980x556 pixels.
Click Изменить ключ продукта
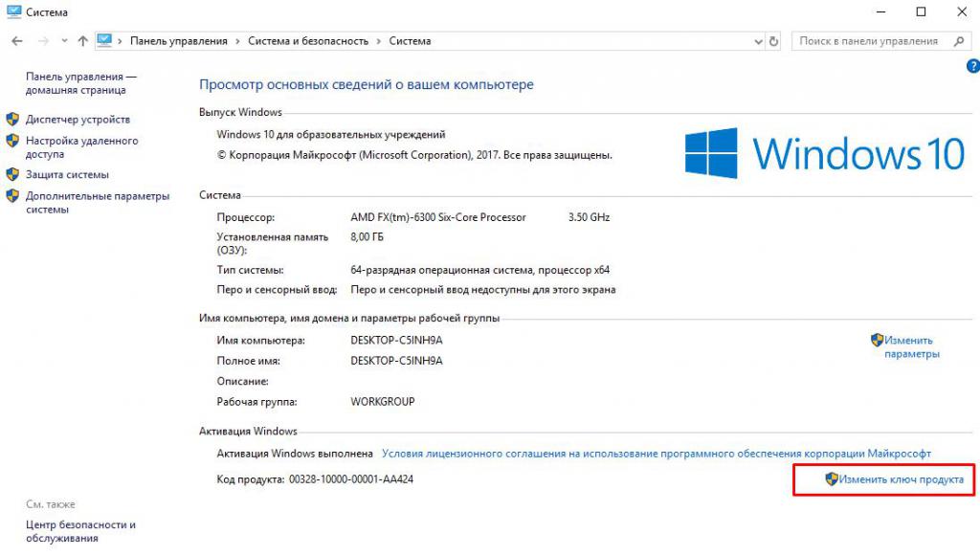900,478
